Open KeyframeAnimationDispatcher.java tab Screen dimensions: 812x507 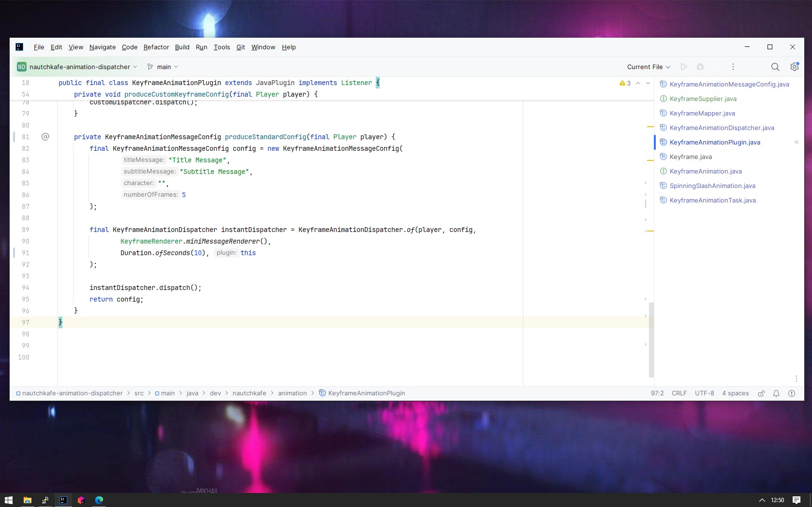[x=722, y=128]
